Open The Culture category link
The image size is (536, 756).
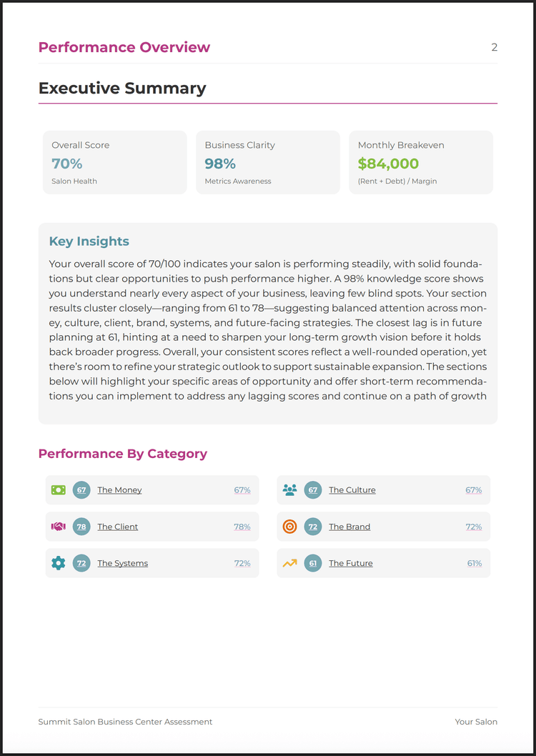pos(352,490)
